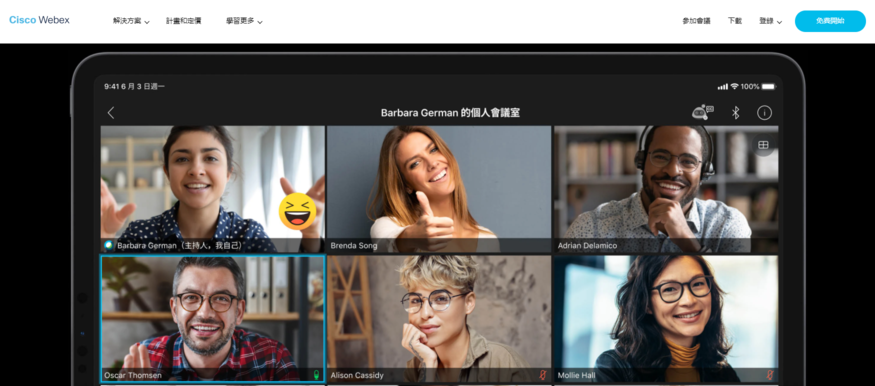The image size is (875, 386).
Task: Expand the 登錄 dropdown
Action: (x=770, y=21)
